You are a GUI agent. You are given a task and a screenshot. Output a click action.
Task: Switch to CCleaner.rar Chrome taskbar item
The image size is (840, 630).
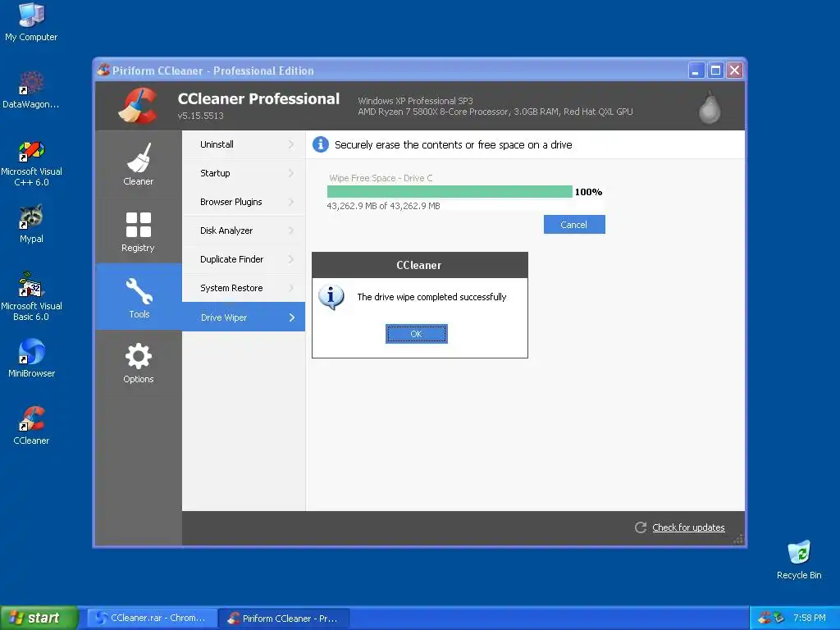click(152, 619)
